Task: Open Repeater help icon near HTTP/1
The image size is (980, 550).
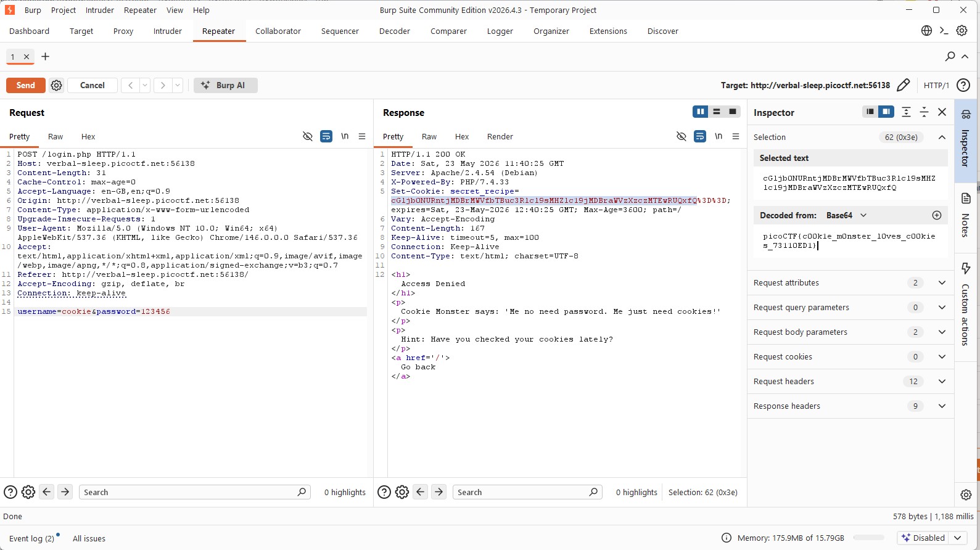Action: [x=963, y=85]
